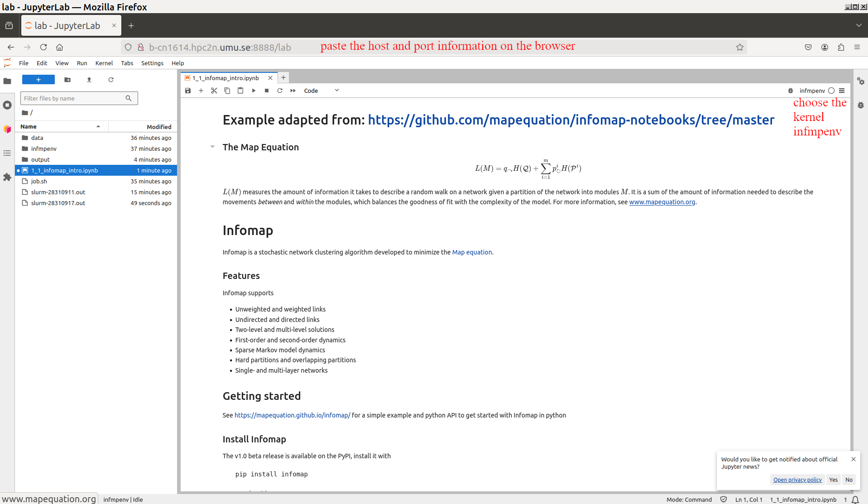This screenshot has width=868, height=504.
Task: Open the file browser sidebar icon
Action: 7,81
